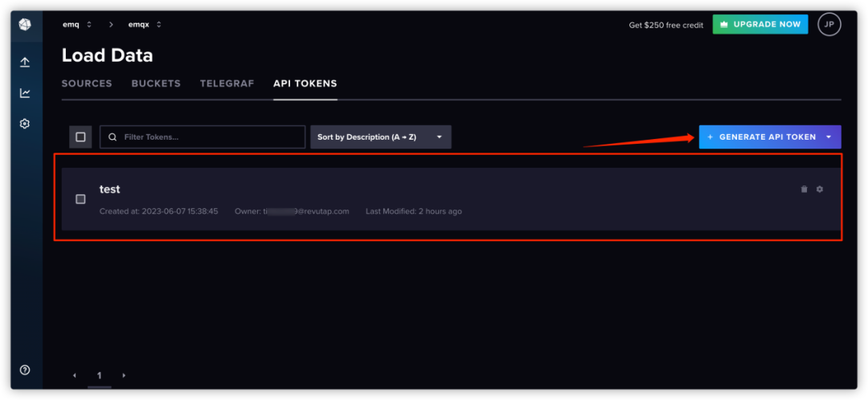Open the JP user avatar menu
This screenshot has height=400, width=868.
829,24
